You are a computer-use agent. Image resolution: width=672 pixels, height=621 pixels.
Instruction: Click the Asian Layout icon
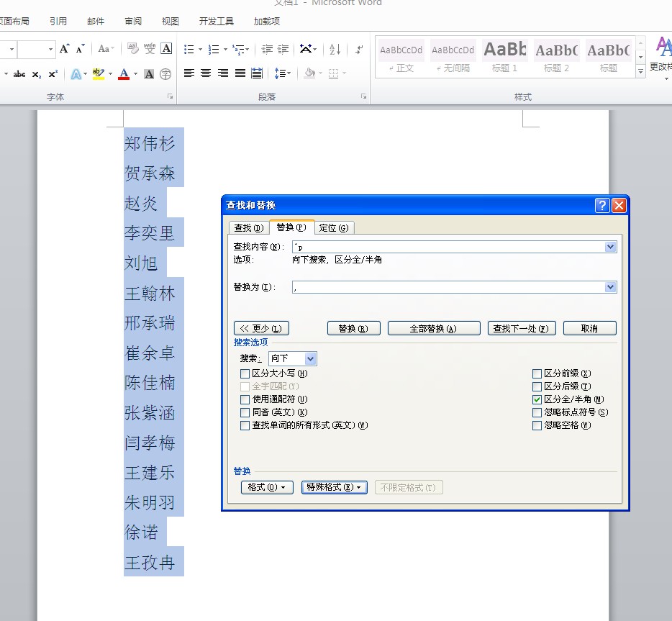[306, 49]
